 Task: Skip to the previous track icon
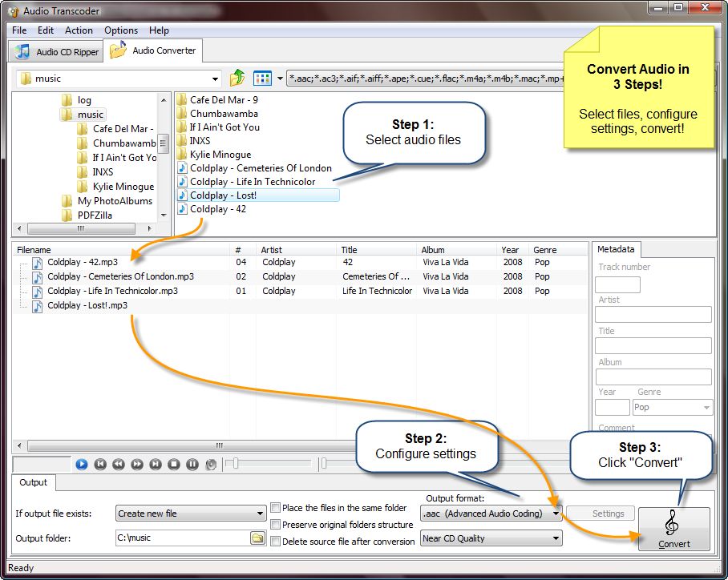(99, 464)
